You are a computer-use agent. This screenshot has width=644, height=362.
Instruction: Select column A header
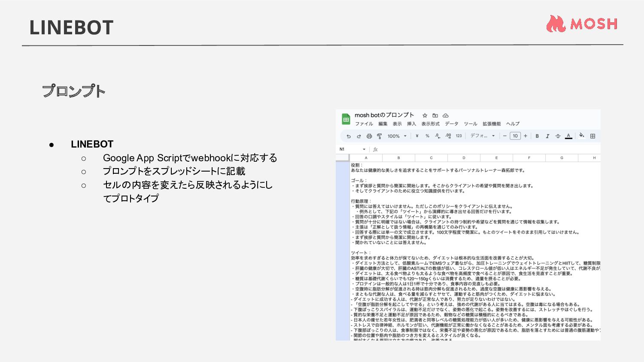coord(366,158)
